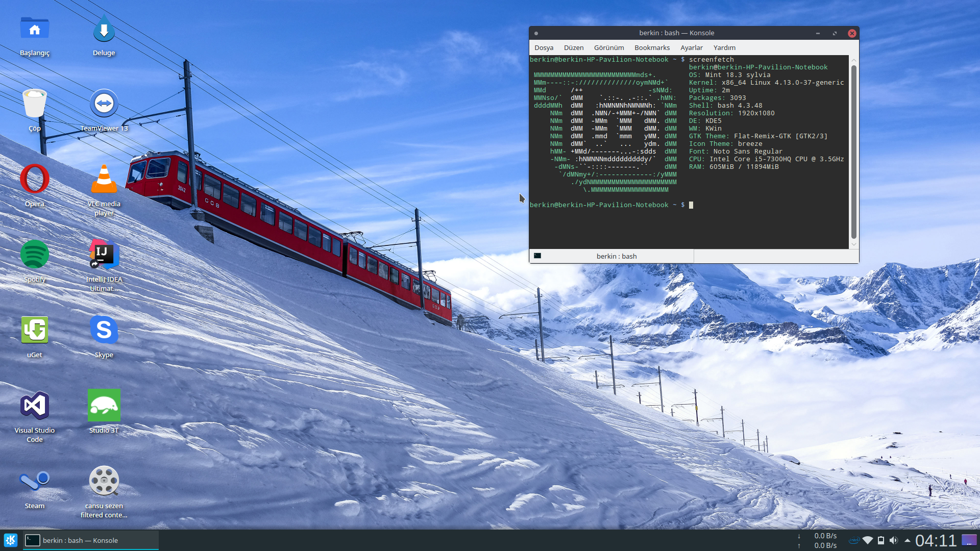Open the Başlangıç home folder icon
Viewport: 980px width, 551px height.
pos(35,29)
